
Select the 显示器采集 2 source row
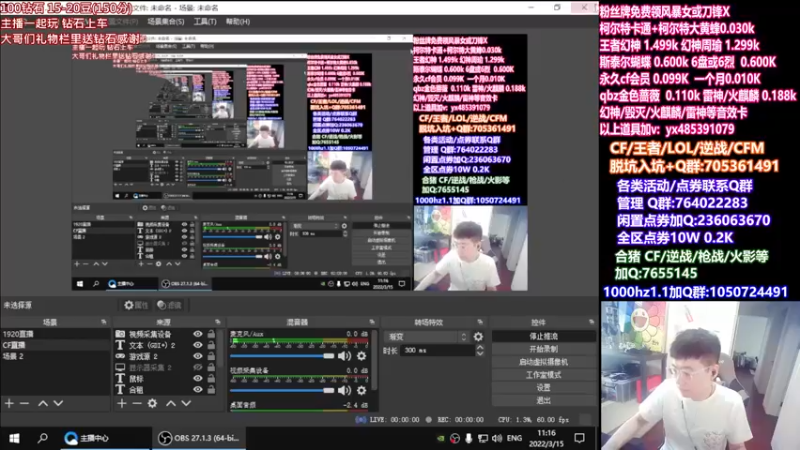[x=166, y=367]
